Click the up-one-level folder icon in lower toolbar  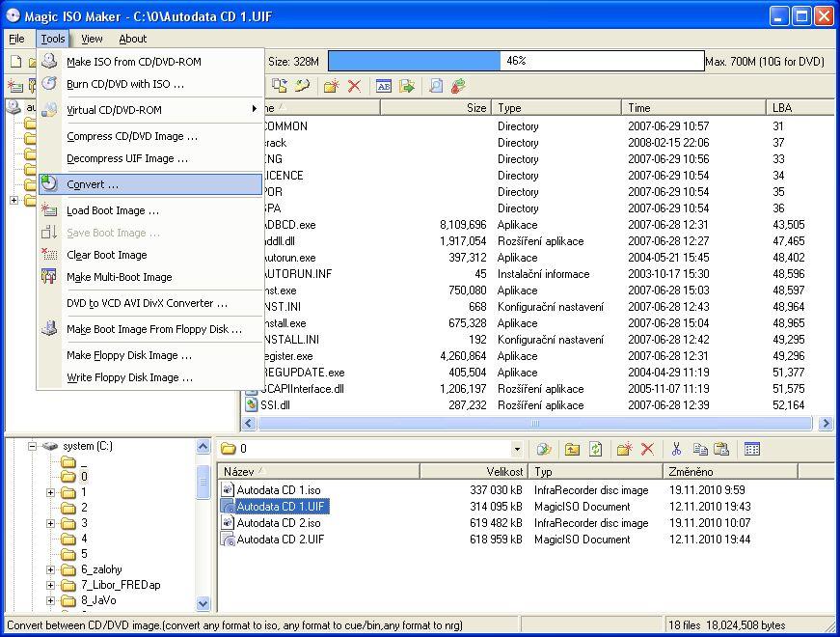pos(572,450)
